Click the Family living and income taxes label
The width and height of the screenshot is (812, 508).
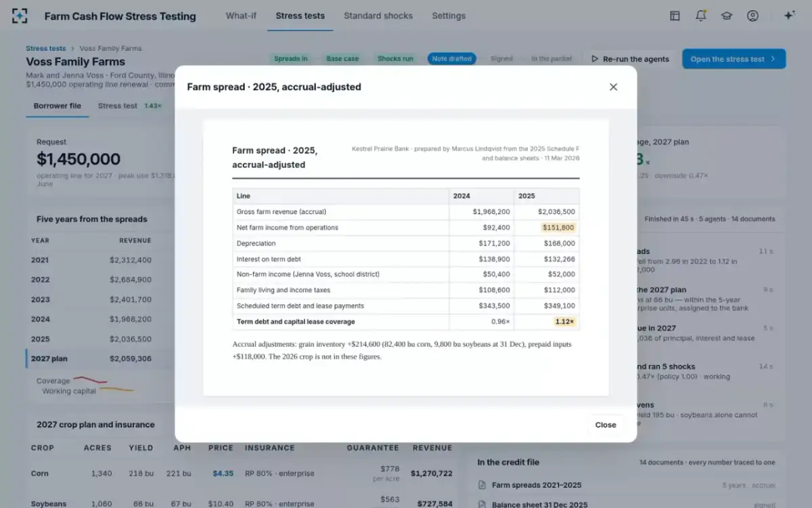click(x=284, y=290)
